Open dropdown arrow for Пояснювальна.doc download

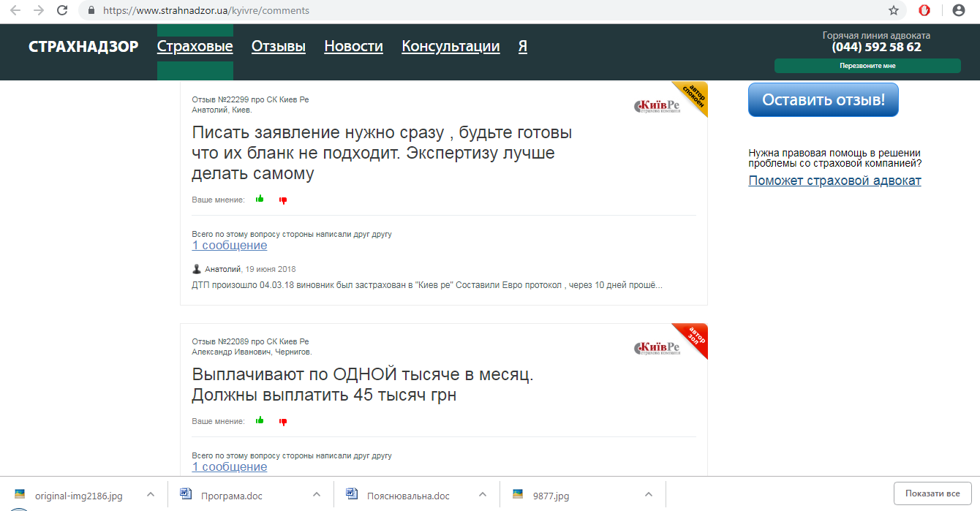pyautogui.click(x=482, y=495)
